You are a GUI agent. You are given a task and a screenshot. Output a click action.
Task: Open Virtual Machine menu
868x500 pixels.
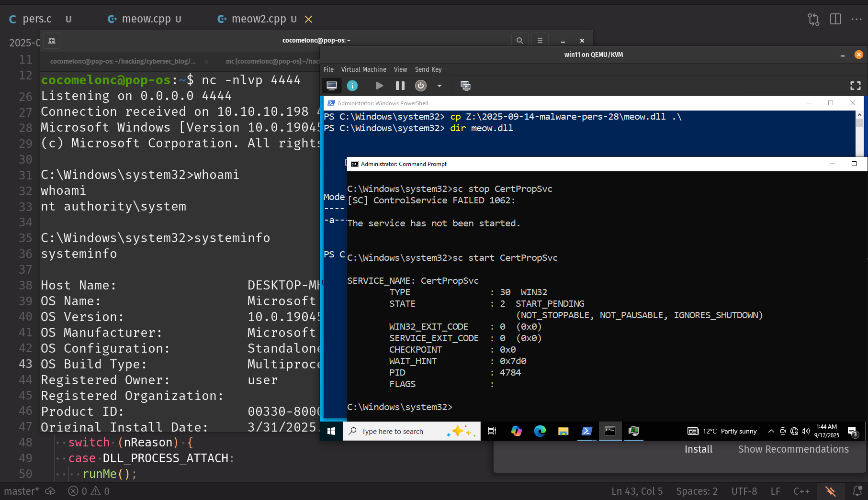click(x=363, y=69)
